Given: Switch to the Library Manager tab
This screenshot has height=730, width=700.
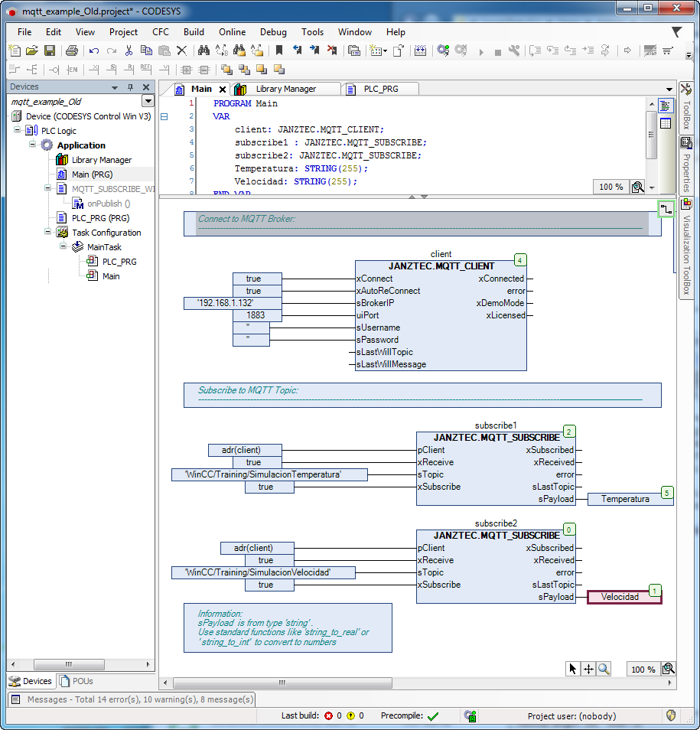Looking at the screenshot, I should coord(286,89).
